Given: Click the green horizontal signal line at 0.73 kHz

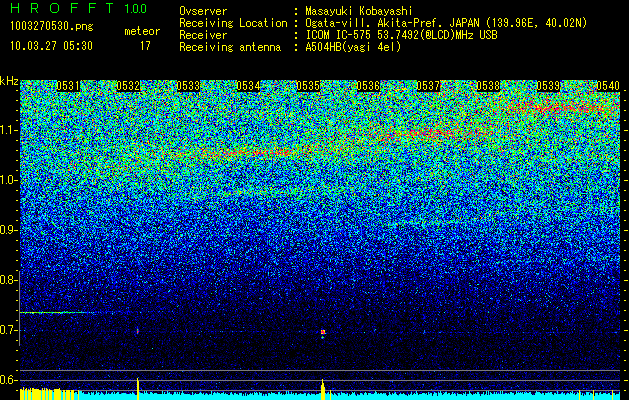Looking at the screenshot, I should point(58,312).
